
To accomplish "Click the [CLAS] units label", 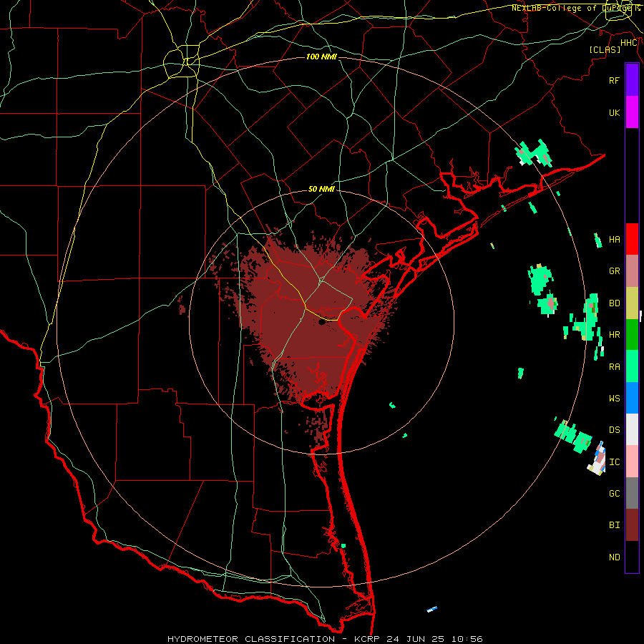I will [605, 49].
